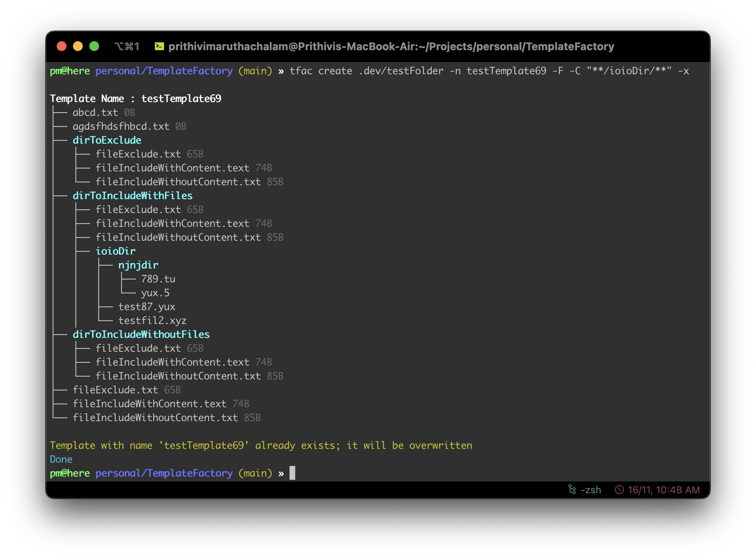Image resolution: width=756 pixels, height=559 pixels.
Task: Click the Done message line
Action: [61, 459]
